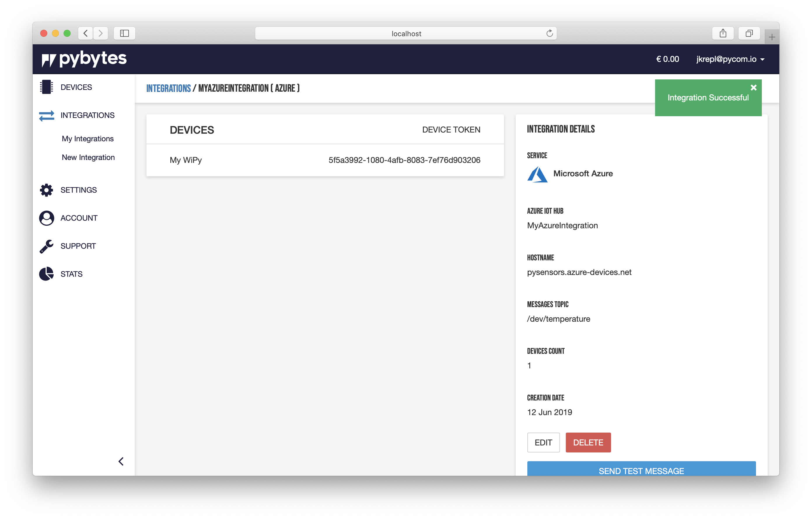Screen dimensions: 812x519
Task: Click the localhost address bar
Action: (x=406, y=33)
